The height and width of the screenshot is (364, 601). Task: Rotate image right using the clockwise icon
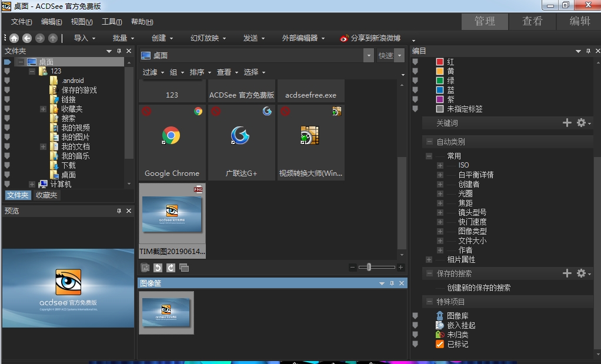coord(171,268)
